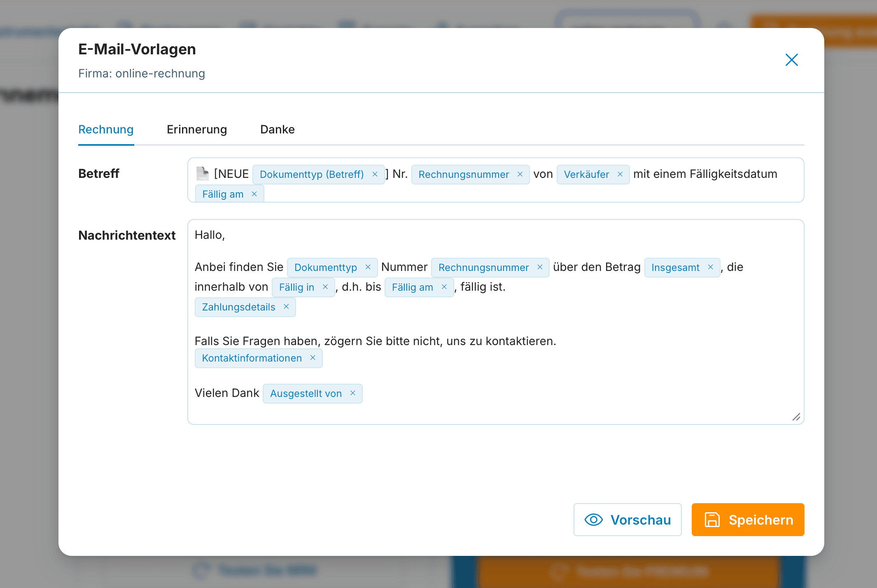Screen dimensions: 877x588
Task: Click 'Firma: online-rechnung' subtitle
Action: pyautogui.click(x=141, y=73)
